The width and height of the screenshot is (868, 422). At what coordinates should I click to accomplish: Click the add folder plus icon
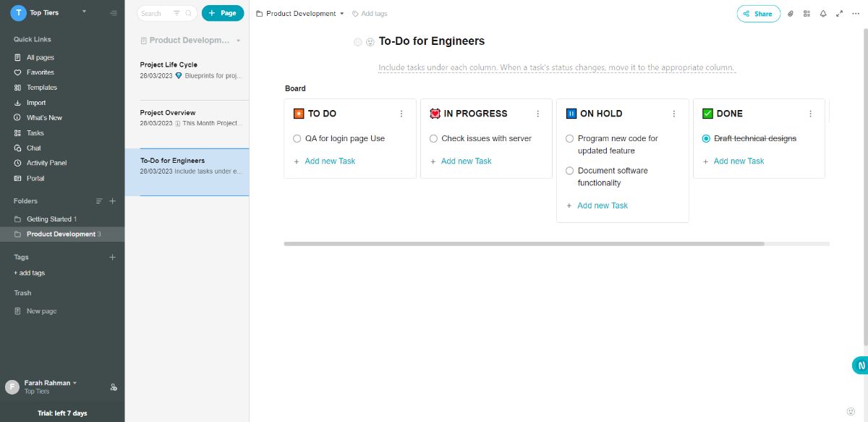pos(112,201)
